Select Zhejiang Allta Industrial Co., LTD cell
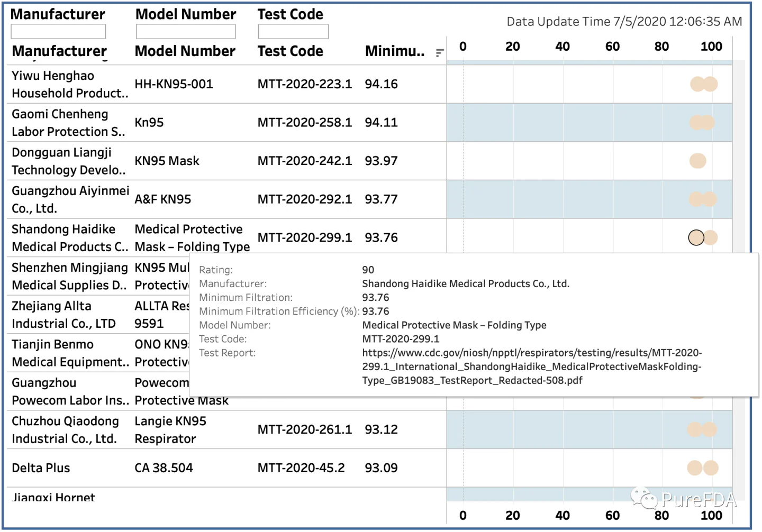Image resolution: width=762 pixels, height=532 pixels. tap(63, 315)
